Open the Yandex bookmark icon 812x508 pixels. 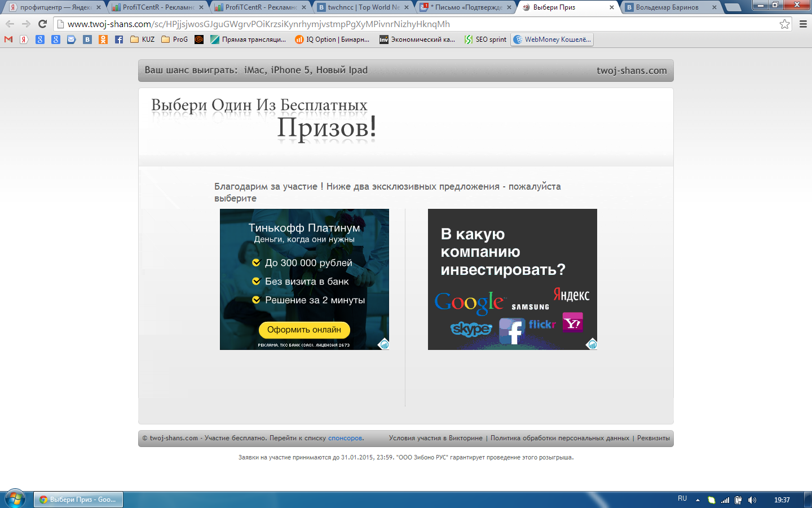coord(24,40)
